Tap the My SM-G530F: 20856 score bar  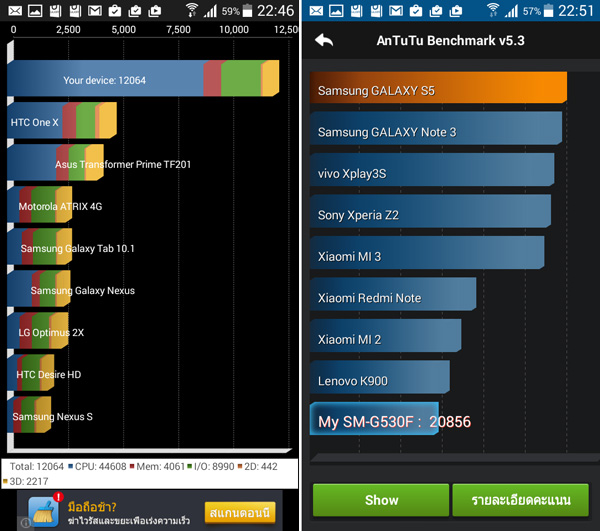374,419
